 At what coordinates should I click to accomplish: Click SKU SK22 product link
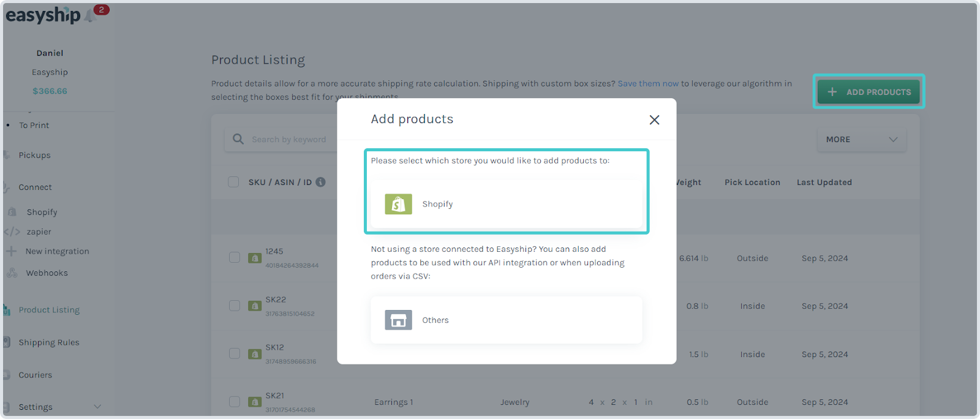point(276,300)
